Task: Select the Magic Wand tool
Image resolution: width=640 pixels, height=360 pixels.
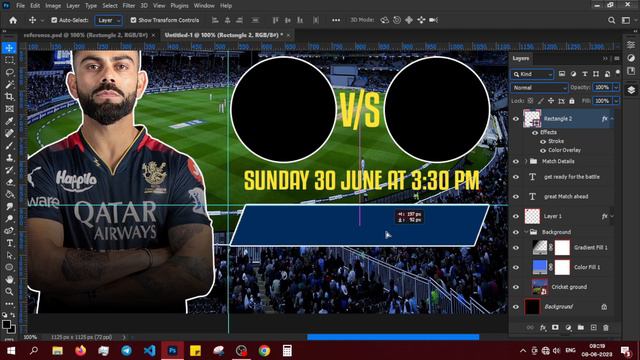Action: tap(9, 84)
